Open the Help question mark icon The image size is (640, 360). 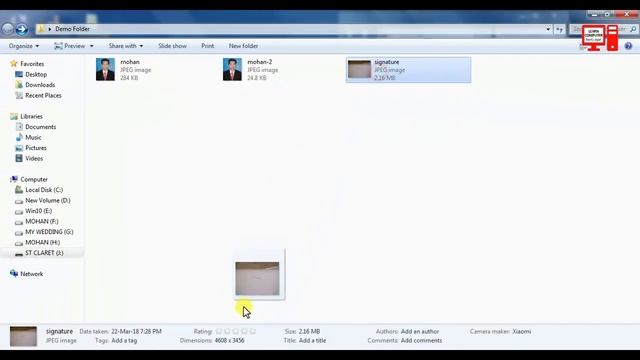(628, 46)
